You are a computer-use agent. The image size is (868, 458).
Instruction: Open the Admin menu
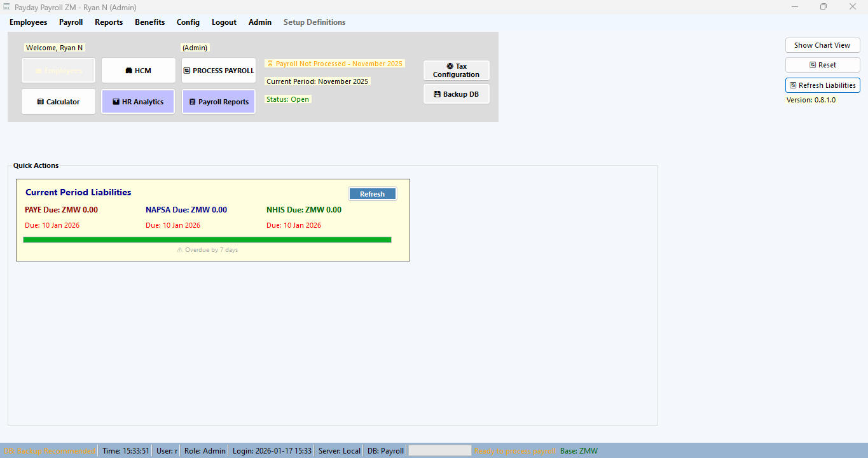(x=259, y=22)
